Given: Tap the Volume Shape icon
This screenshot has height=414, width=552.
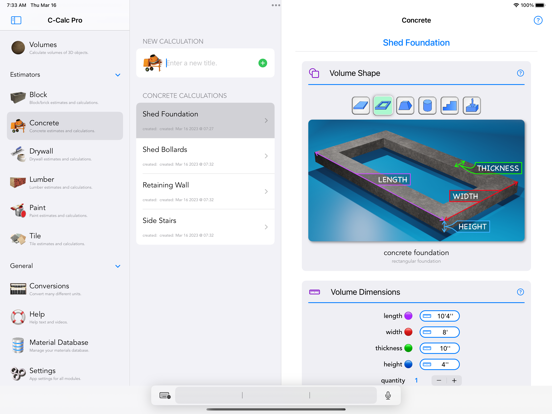Looking at the screenshot, I should pyautogui.click(x=314, y=73).
